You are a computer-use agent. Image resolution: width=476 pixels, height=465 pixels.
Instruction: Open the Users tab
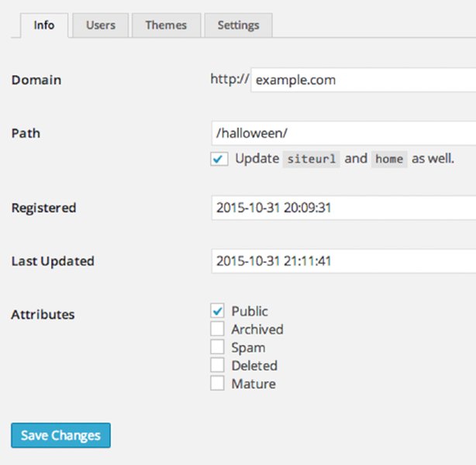[x=101, y=26]
